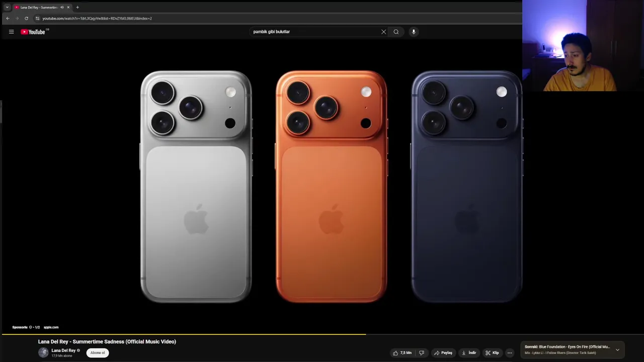Dislike the video with thumbs down
The width and height of the screenshot is (644, 362).
pyautogui.click(x=422, y=353)
